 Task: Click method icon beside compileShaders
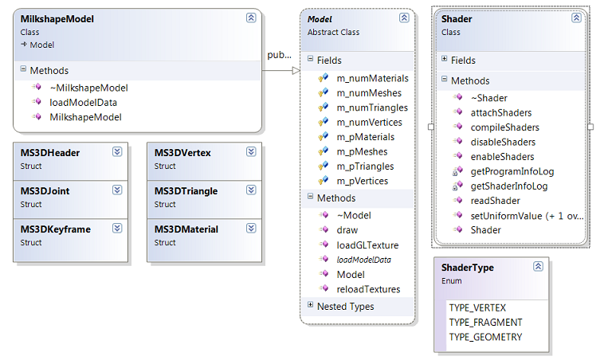tap(458, 127)
